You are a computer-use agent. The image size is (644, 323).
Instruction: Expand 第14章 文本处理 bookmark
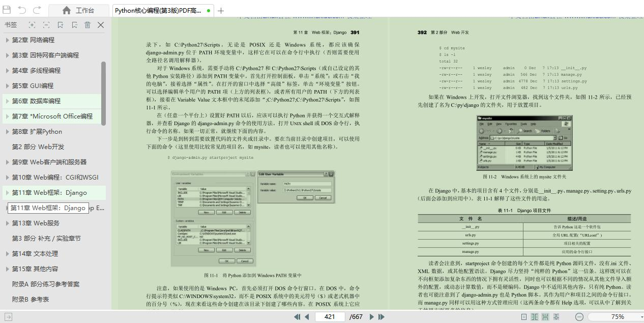tap(7, 253)
